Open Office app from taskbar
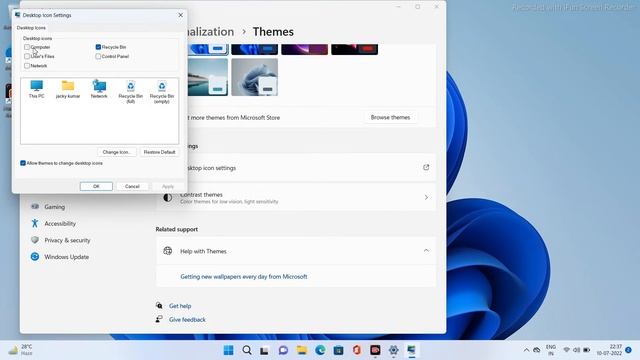This screenshot has height=360, width=640. (357, 350)
